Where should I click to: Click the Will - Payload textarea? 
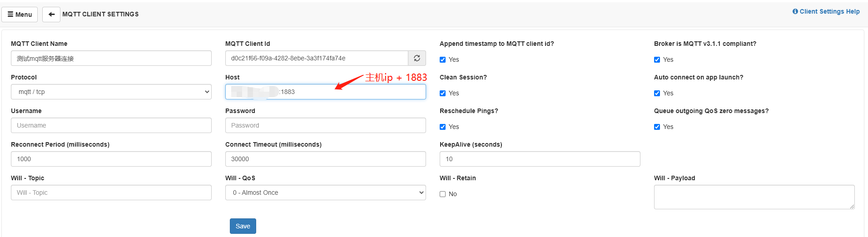[754, 197]
